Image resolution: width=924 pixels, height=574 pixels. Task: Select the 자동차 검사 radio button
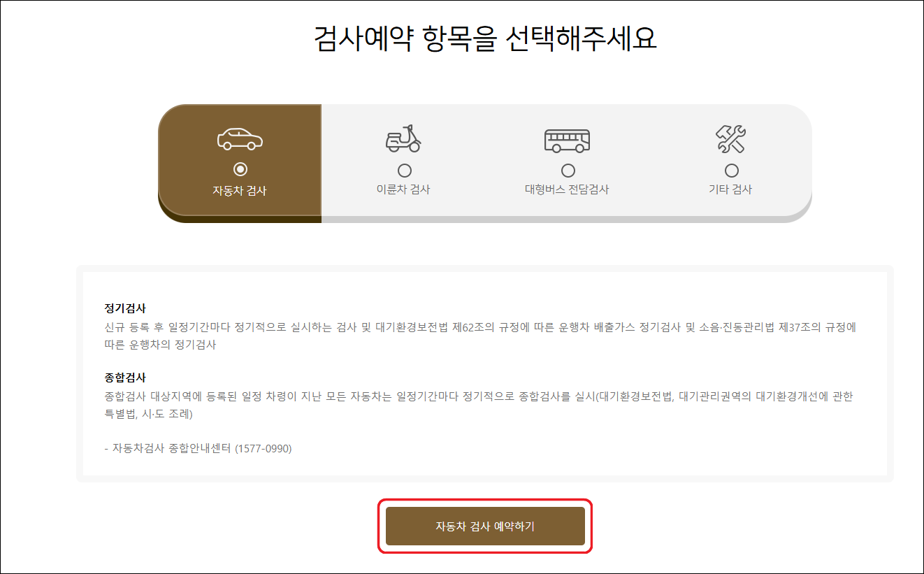[240, 169]
